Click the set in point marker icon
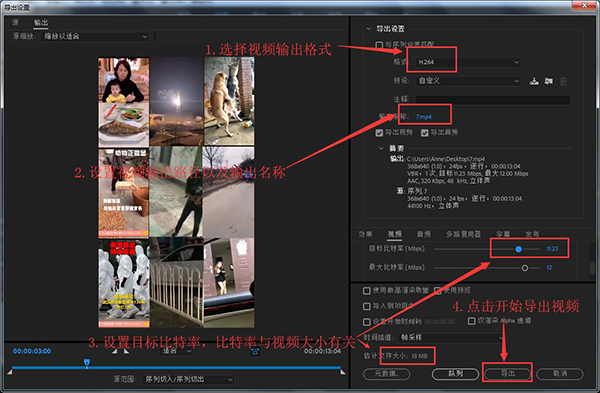Viewport: 600px width, 393px height. pos(115,351)
